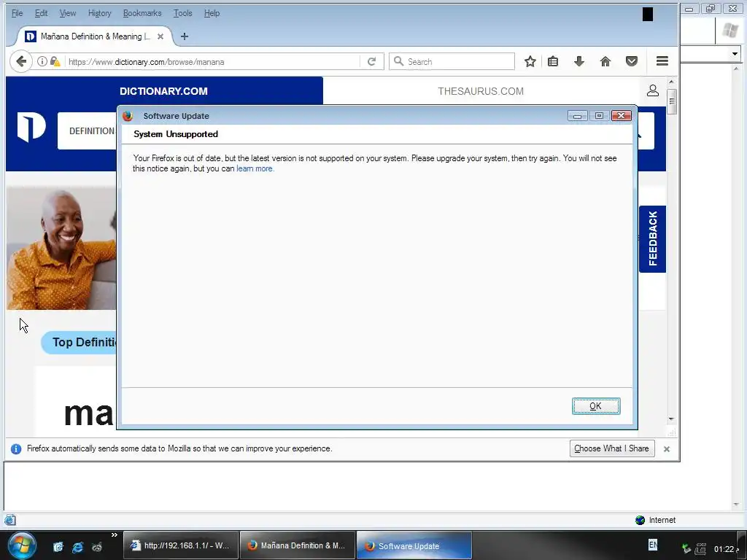Click Internet Explorer status bar page icon
The height and width of the screenshot is (560, 747).
click(x=10, y=520)
